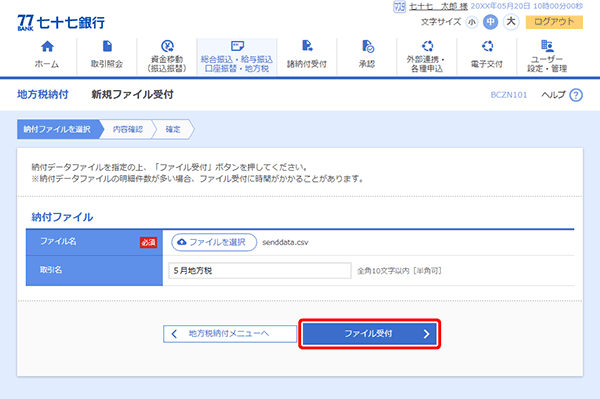Select the 確定 step
This screenshot has height=399, width=600.
click(173, 129)
